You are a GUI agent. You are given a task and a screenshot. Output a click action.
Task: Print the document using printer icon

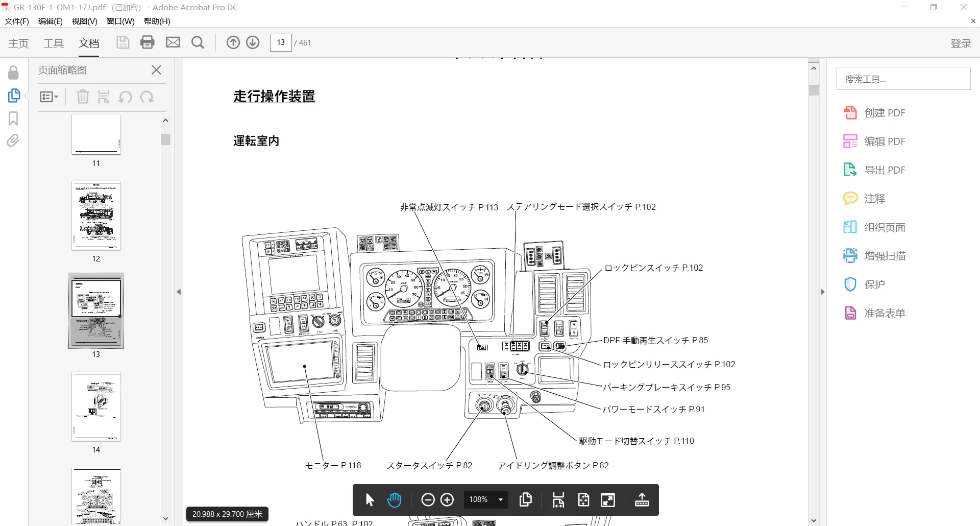click(148, 42)
